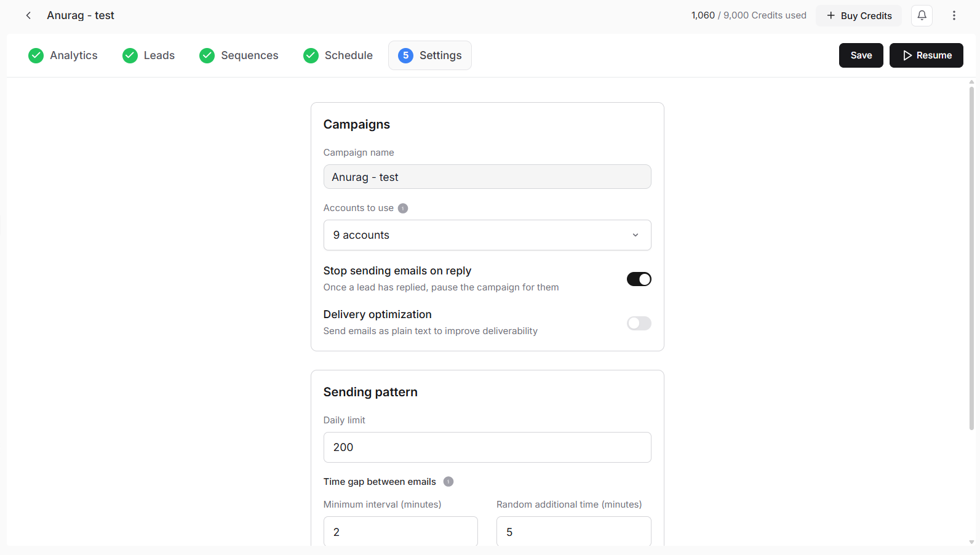Image resolution: width=980 pixels, height=555 pixels.
Task: Focus the Daily limit input field
Action: [x=487, y=447]
